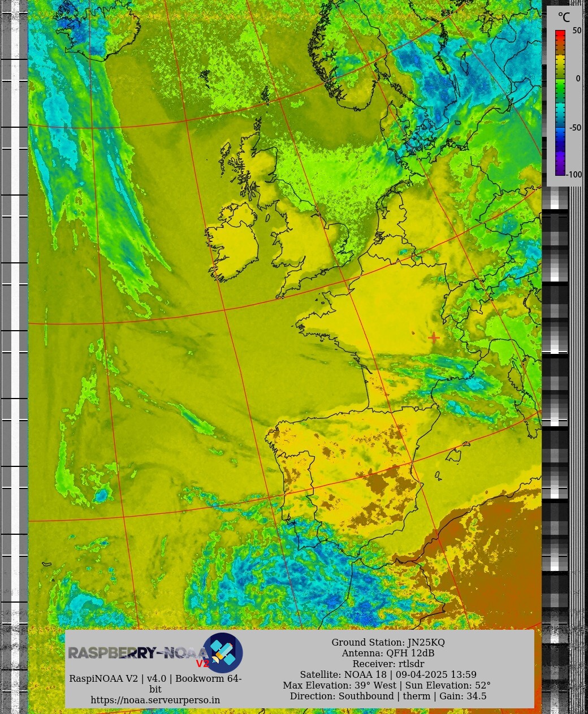This screenshot has height=714, width=588.
Task: Click the Max Elevation and Sun Elevation line
Action: [387, 685]
